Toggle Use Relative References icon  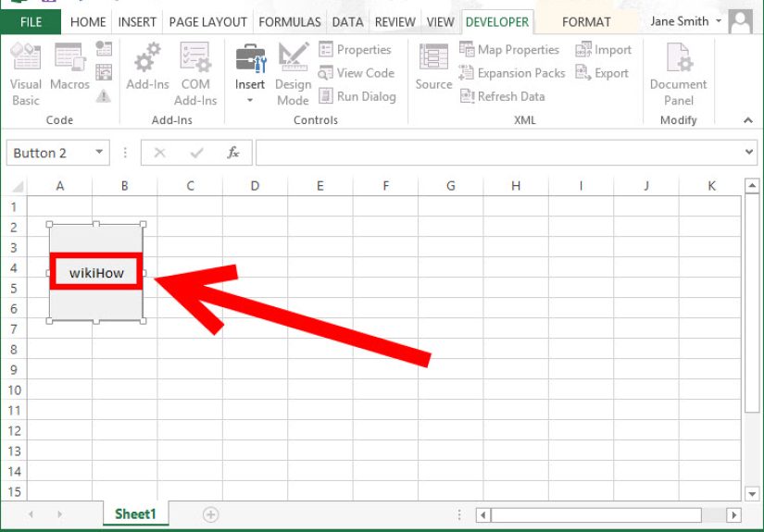[x=104, y=72]
